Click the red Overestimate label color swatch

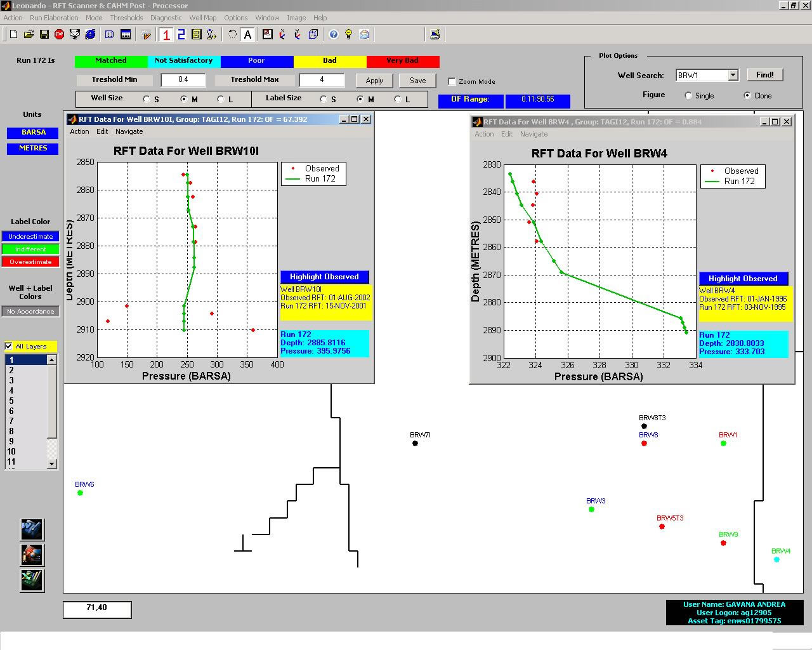[x=30, y=262]
